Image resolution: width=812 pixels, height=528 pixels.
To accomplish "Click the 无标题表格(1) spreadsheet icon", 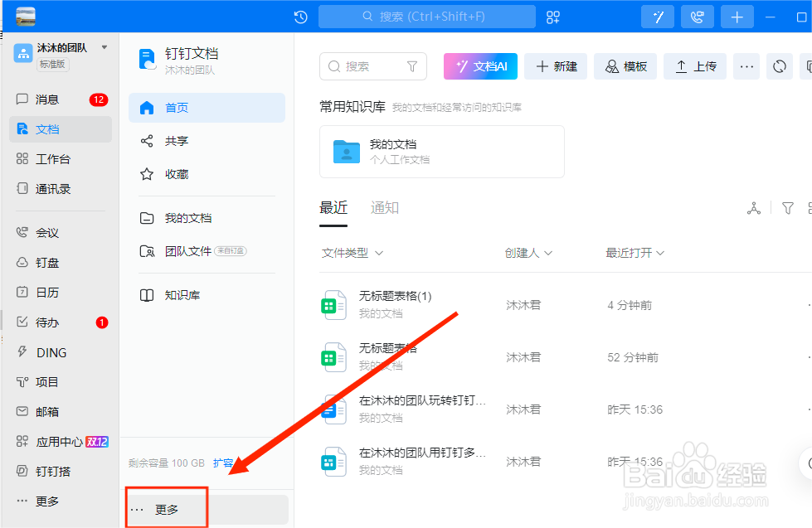I will 333,305.
